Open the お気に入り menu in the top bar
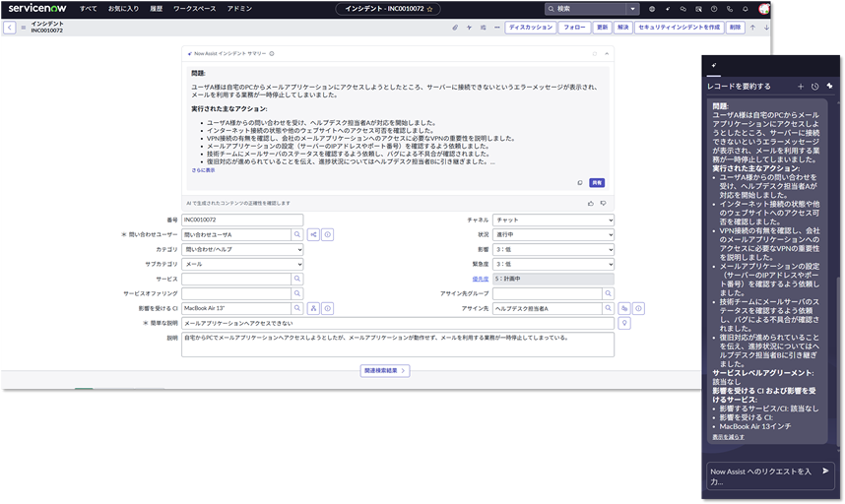Screen dimensions: 845x504 coord(123,9)
